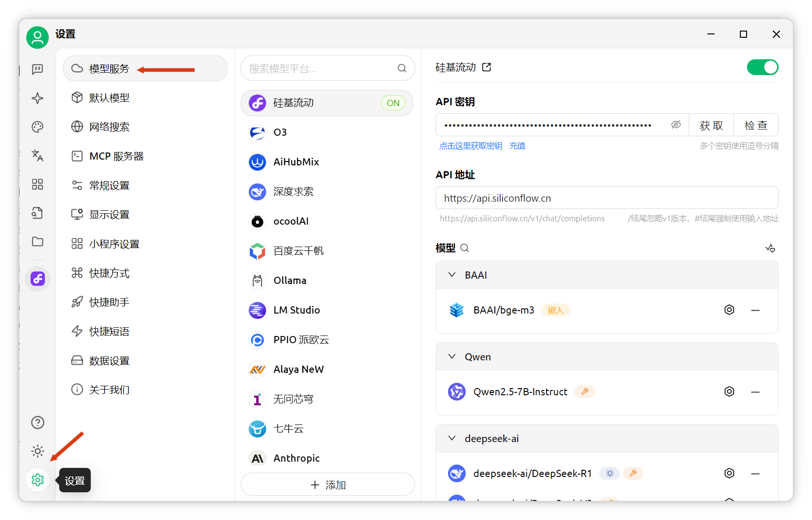Screen dimensions: 812x520
Task: Disable the 硅基流动 provider switch
Action: point(762,67)
